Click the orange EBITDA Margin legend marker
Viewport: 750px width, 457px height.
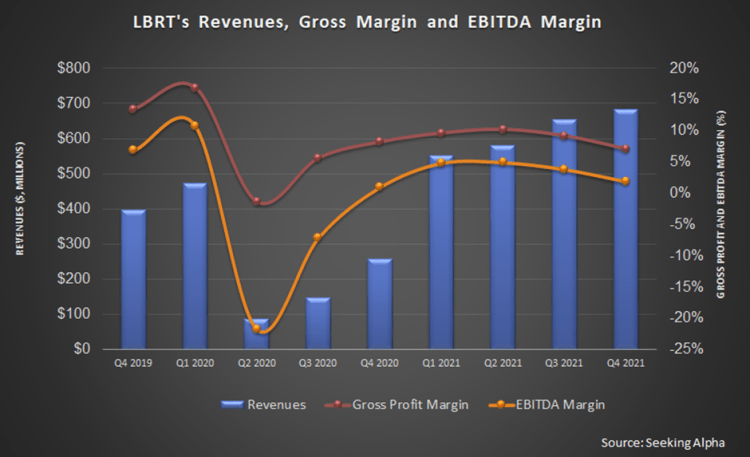point(496,404)
